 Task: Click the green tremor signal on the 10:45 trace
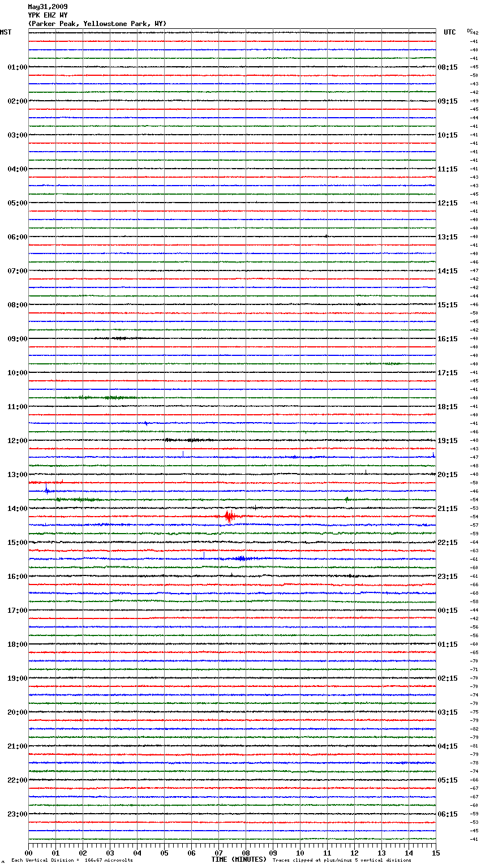[x=102, y=398]
